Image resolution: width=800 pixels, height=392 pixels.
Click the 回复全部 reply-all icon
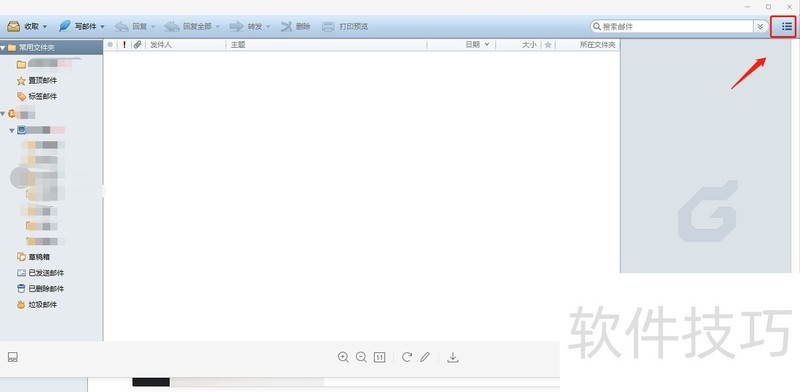172,27
